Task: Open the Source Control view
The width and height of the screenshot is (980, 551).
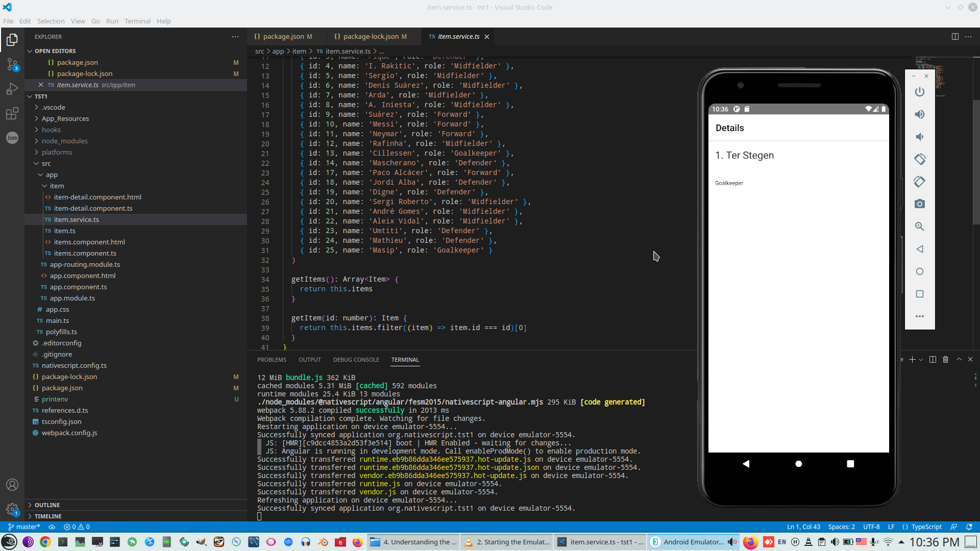Action: [x=11, y=65]
